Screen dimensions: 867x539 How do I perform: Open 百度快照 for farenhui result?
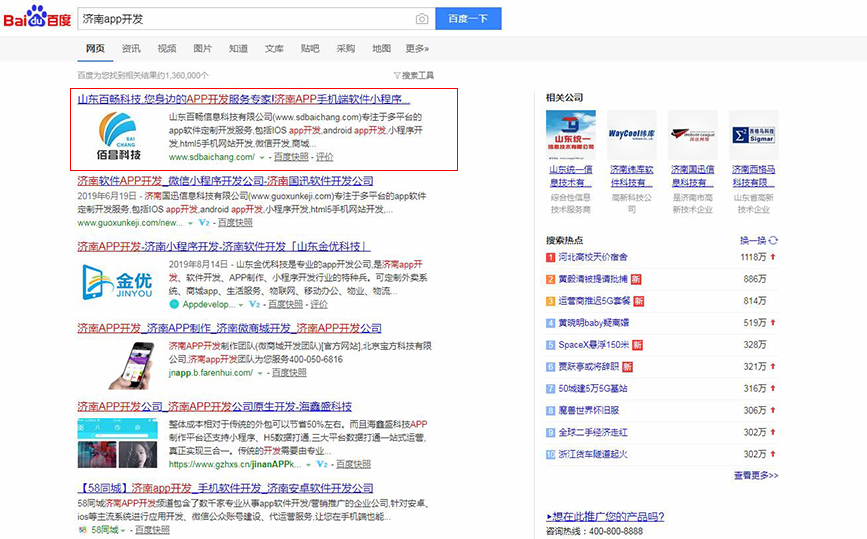click(x=289, y=373)
